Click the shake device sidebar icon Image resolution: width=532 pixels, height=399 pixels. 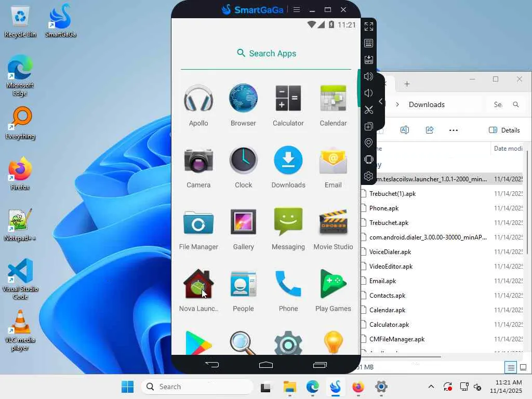(x=368, y=159)
